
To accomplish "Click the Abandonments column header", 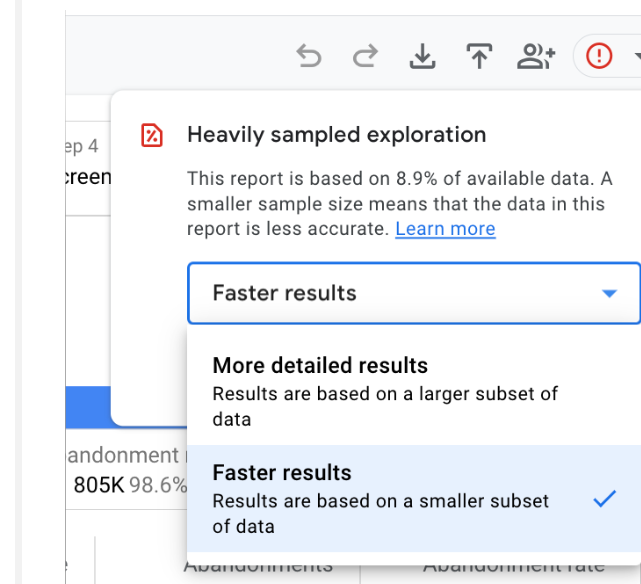I will tap(258, 566).
